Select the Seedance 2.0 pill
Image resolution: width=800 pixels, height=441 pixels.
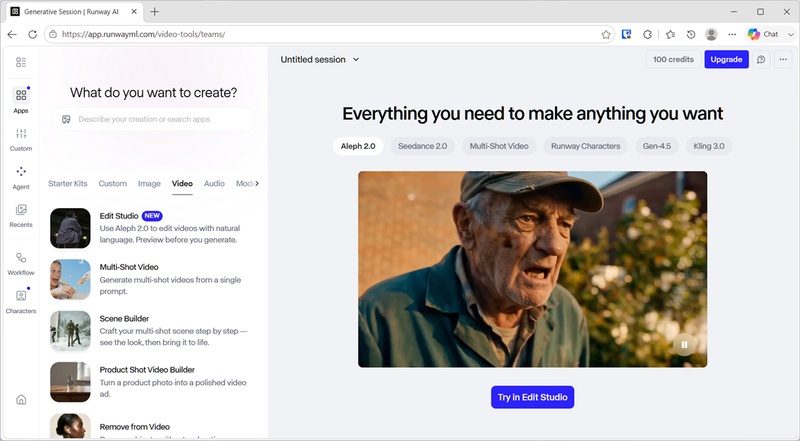pos(422,146)
